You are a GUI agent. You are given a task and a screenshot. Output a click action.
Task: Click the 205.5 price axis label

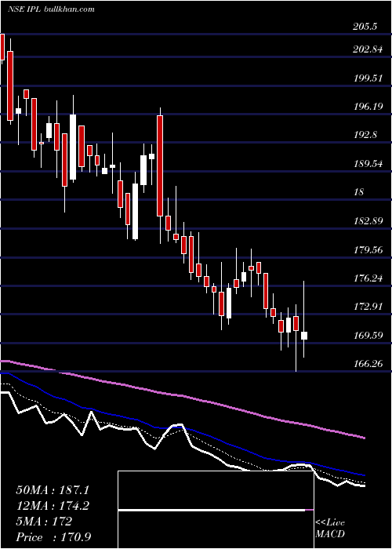[x=365, y=27]
